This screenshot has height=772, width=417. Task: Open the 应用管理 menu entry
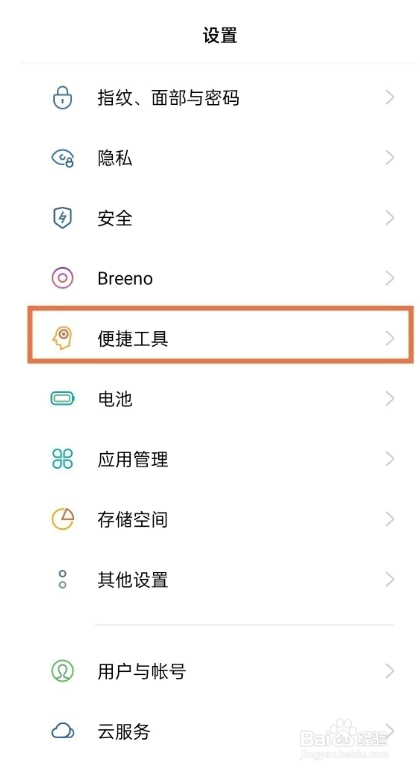[221, 459]
